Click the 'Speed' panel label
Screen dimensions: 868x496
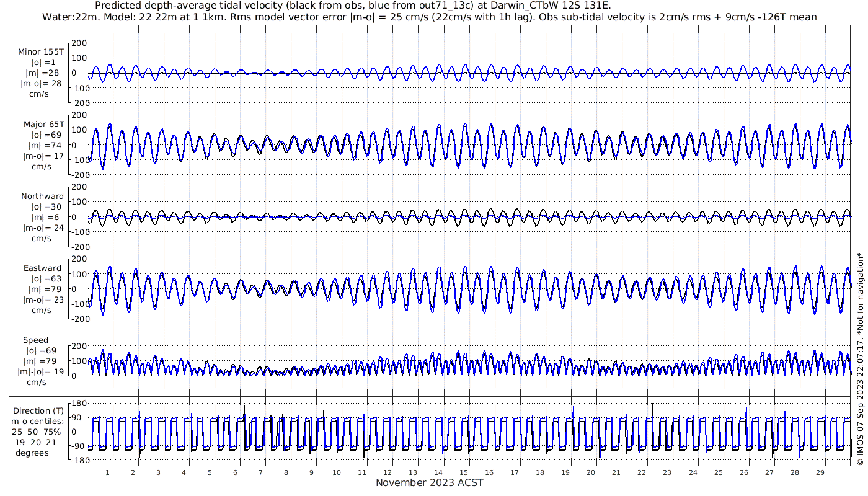[36, 340]
